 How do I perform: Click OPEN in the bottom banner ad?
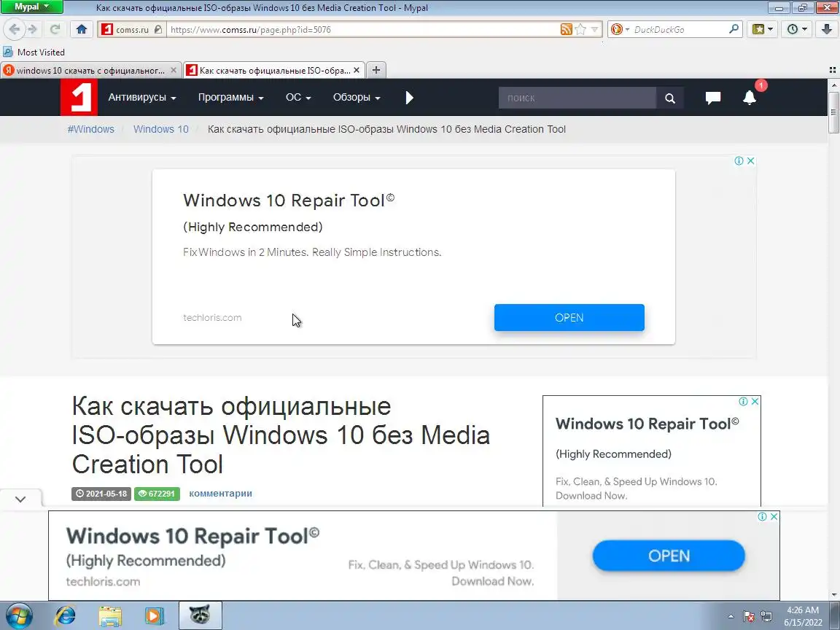click(x=669, y=556)
